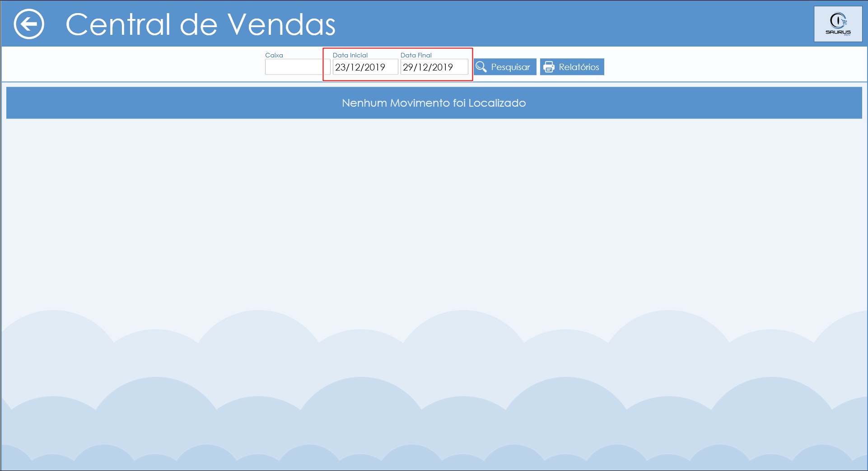The image size is (868, 471).
Task: Click into the Caixa input field
Action: pyautogui.click(x=297, y=67)
